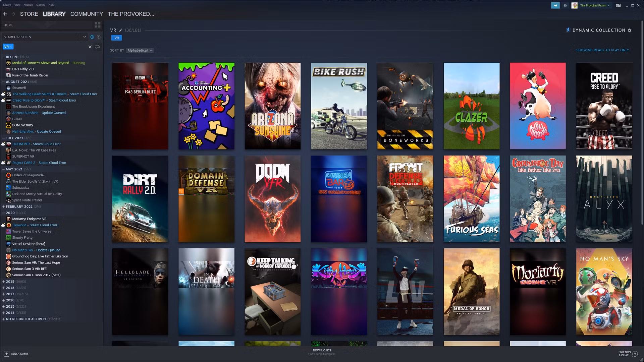Toggle ready to play filter icon
The image size is (644, 362).
coord(99,37)
